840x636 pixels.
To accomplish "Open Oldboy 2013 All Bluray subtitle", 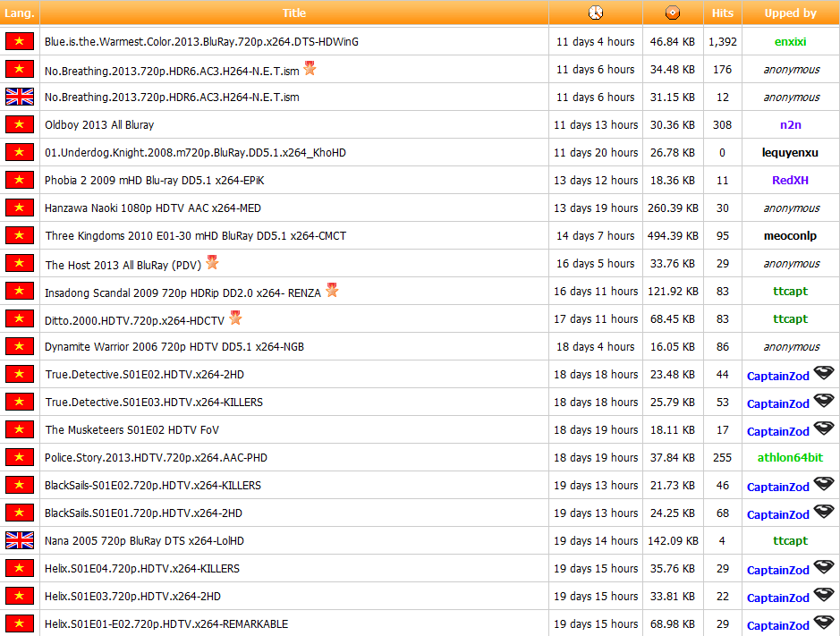I will tap(99, 125).
